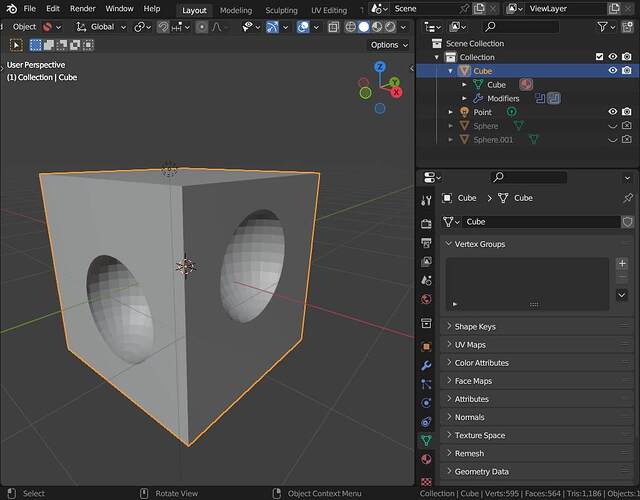Viewport: 640px width, 500px height.
Task: Disable Cube object in renders
Action: click(627, 70)
